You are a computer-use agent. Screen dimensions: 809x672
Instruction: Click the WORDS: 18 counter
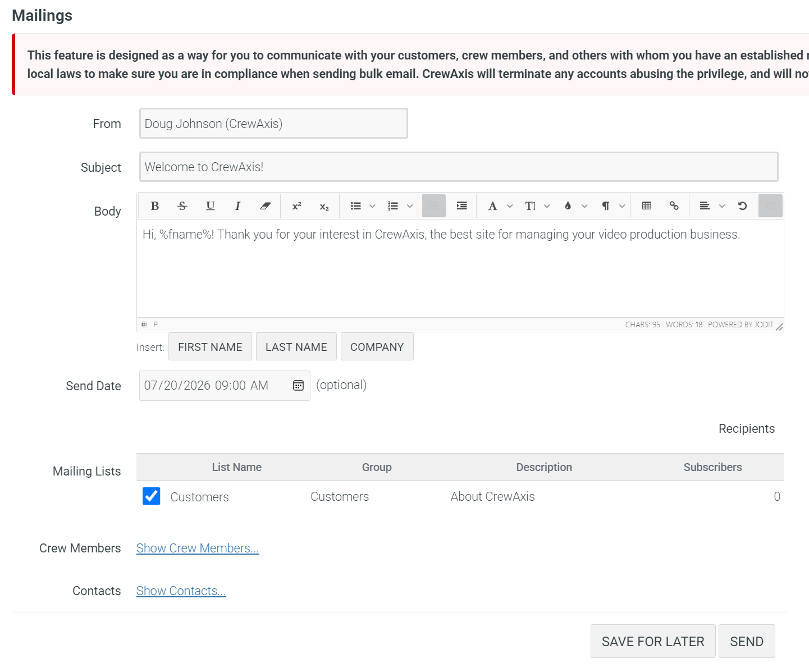pos(684,324)
